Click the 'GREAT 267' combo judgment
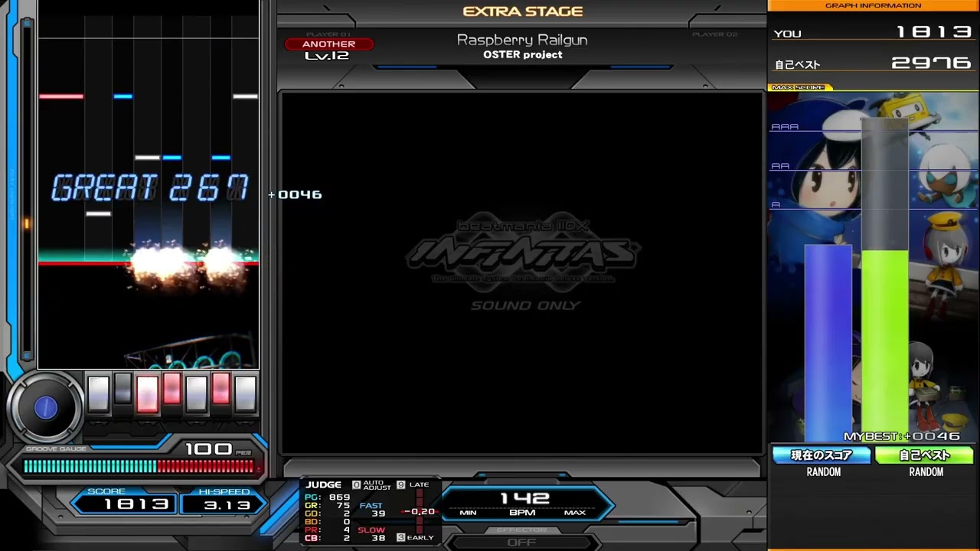This screenshot has width=980, height=551. pos(150,188)
